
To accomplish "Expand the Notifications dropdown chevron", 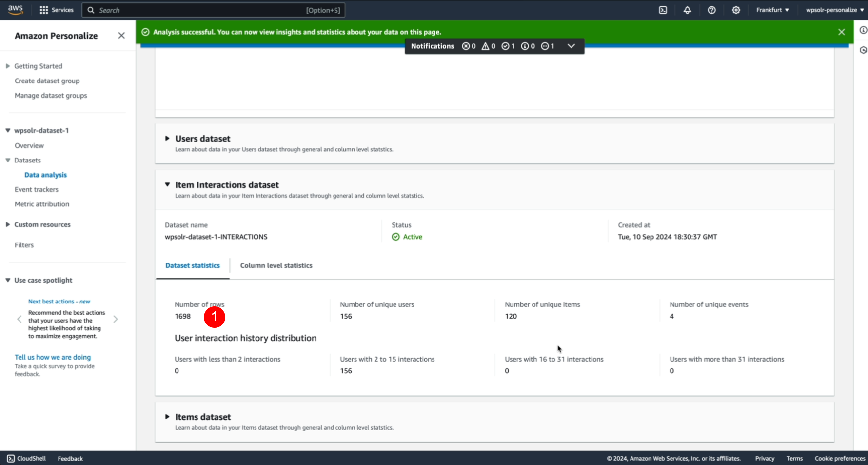I will (x=571, y=46).
